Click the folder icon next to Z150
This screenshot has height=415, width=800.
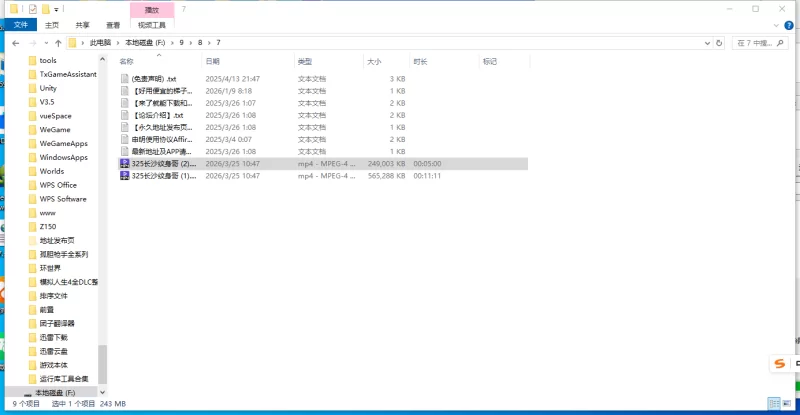[x=33, y=227]
